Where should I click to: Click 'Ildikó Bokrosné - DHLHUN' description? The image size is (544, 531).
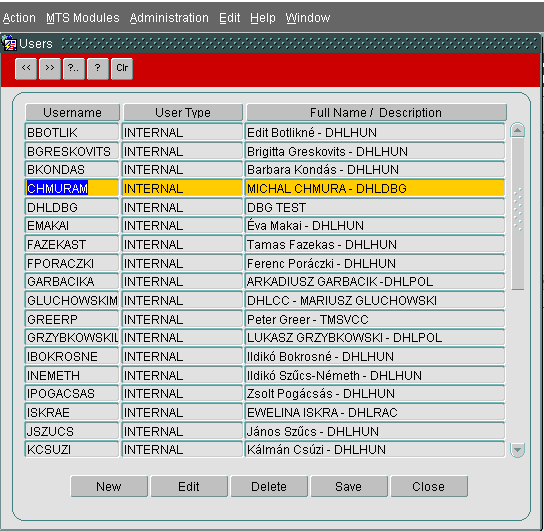(375, 357)
